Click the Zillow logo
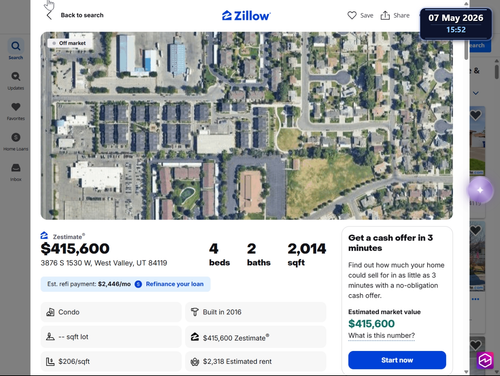This screenshot has width=500, height=376. point(246,16)
